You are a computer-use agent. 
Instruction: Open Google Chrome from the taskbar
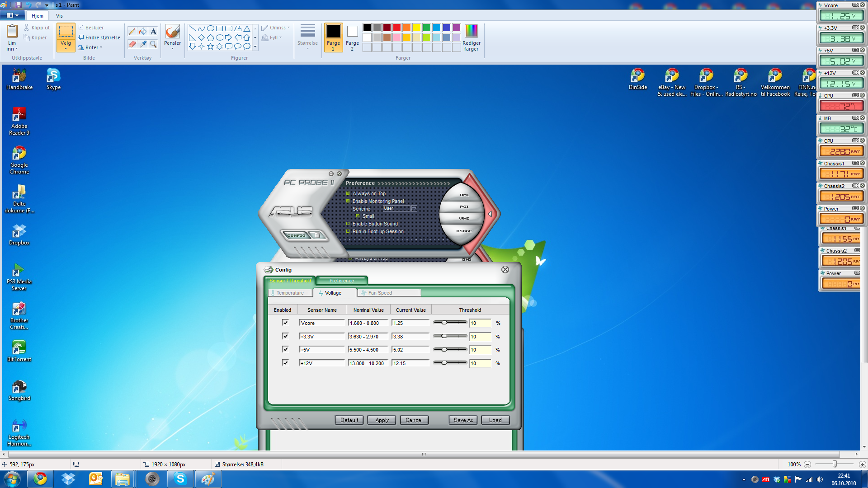click(40, 479)
